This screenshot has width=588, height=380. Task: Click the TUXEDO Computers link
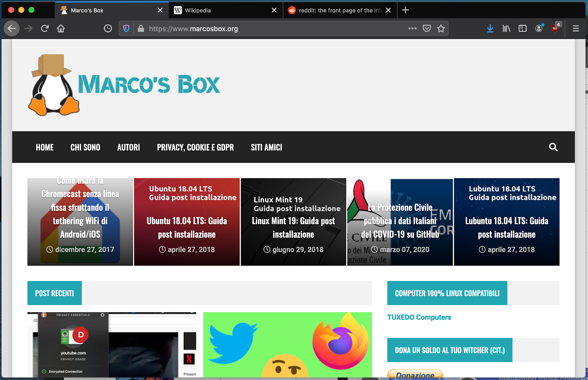(x=419, y=317)
